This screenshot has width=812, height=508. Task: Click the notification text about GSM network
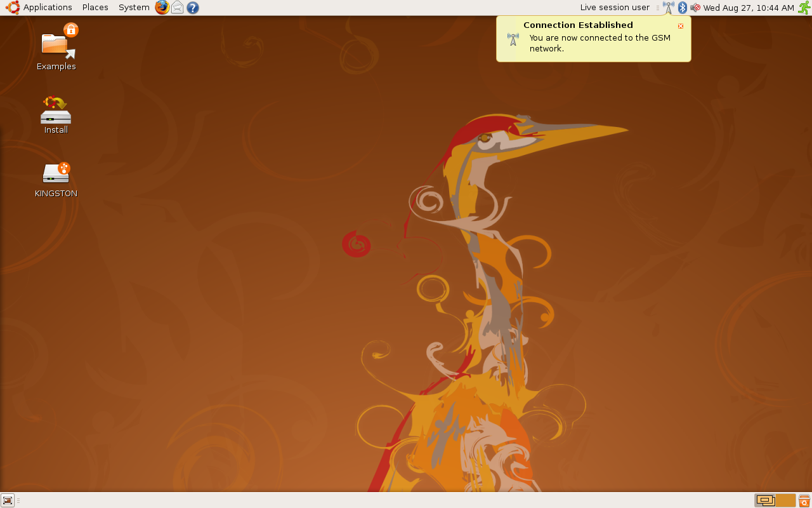[599, 43]
